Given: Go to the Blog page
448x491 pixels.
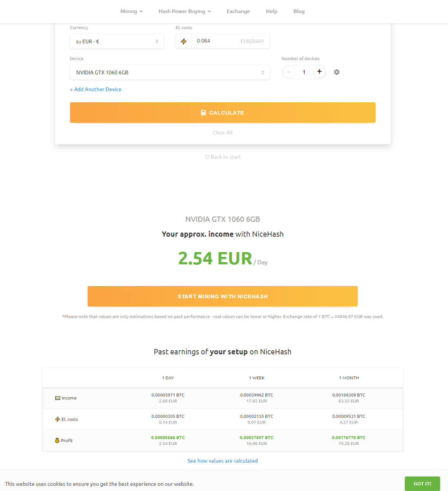Looking at the screenshot, I should [299, 11].
